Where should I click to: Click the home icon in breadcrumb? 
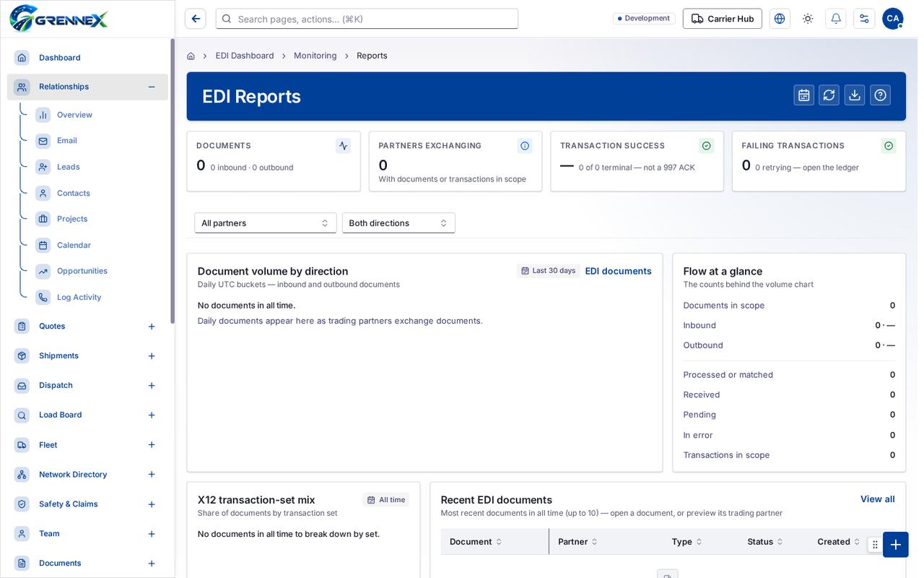point(191,56)
